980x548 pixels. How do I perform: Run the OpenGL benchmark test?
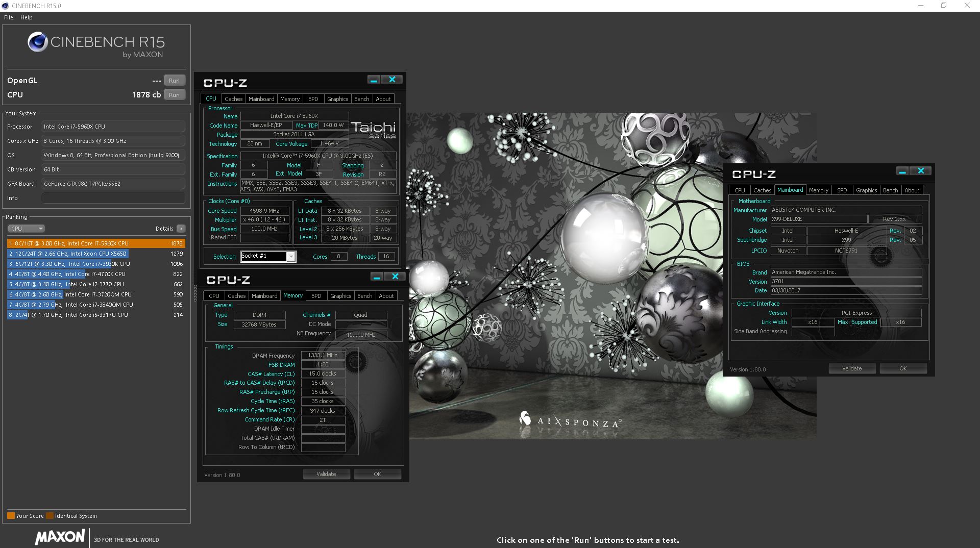tap(174, 81)
